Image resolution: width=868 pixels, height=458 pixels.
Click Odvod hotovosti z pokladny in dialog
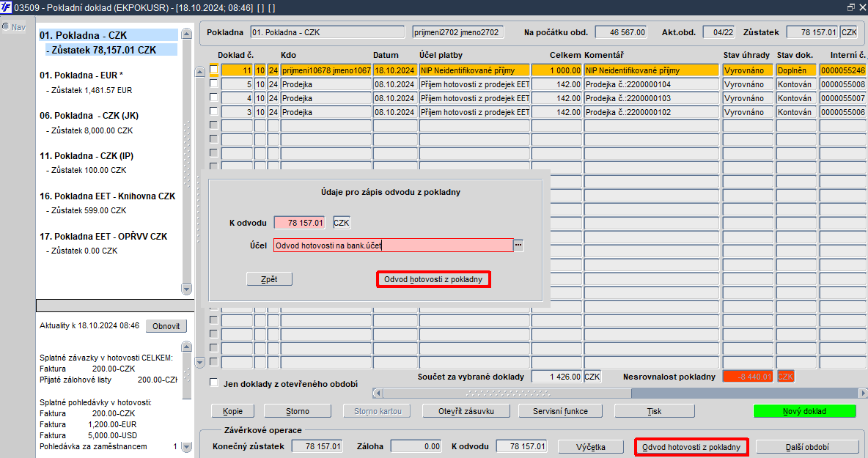[x=433, y=279]
